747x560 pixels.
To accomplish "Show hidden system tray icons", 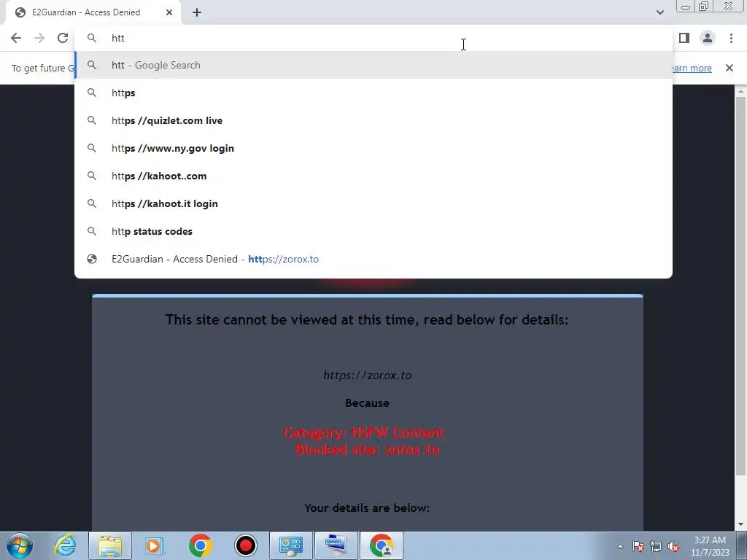I will [620, 546].
